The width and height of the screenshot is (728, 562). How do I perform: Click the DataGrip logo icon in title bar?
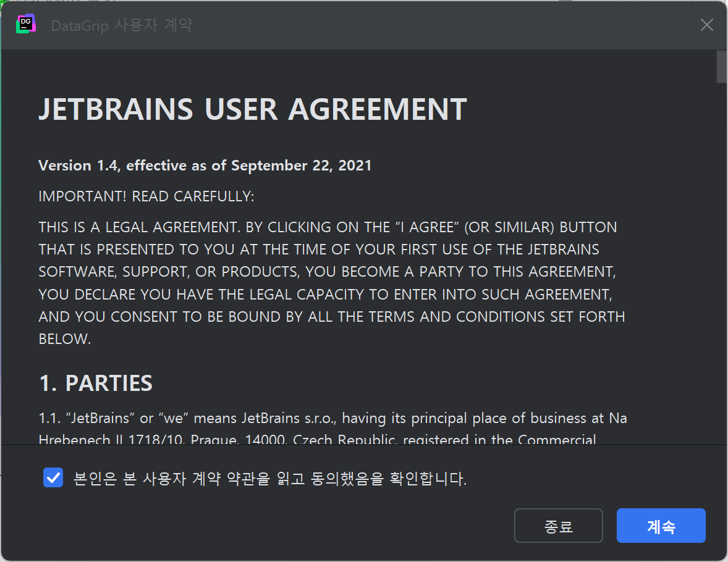pos(26,24)
